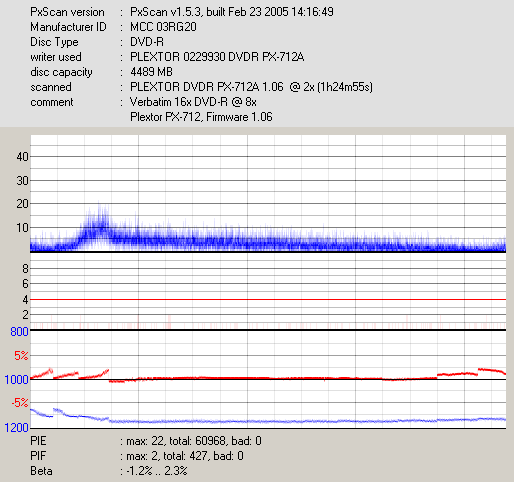Click the -5% beta axis label

coord(20,403)
